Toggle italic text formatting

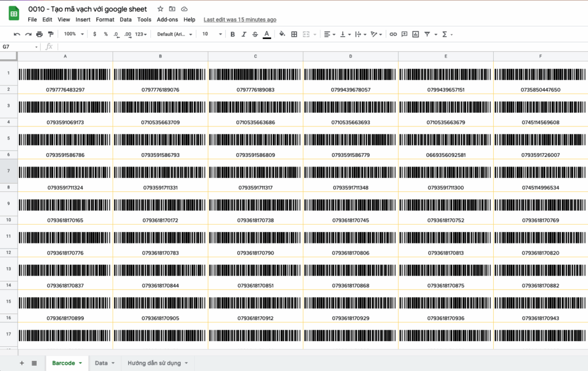coord(244,34)
